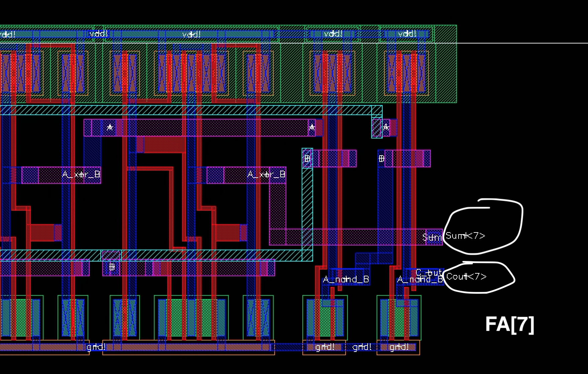Image resolution: width=588 pixels, height=374 pixels.
Task: Select the A_nand_B label beside Cout<7>
Action: click(x=420, y=279)
